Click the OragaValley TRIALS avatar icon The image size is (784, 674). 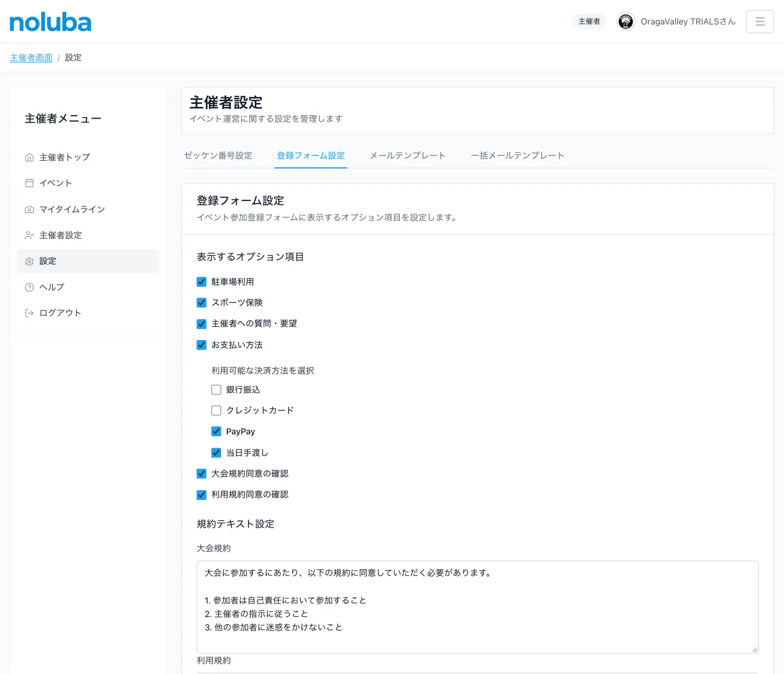coord(626,22)
